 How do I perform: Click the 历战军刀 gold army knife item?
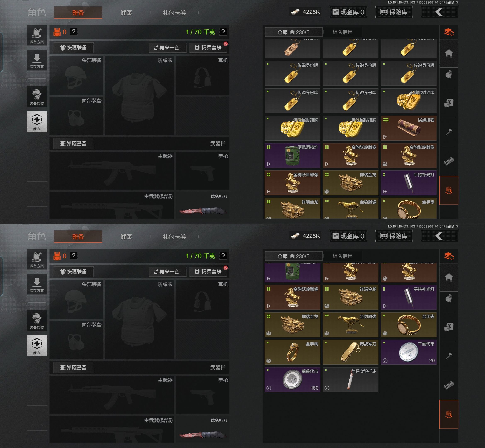(350, 352)
